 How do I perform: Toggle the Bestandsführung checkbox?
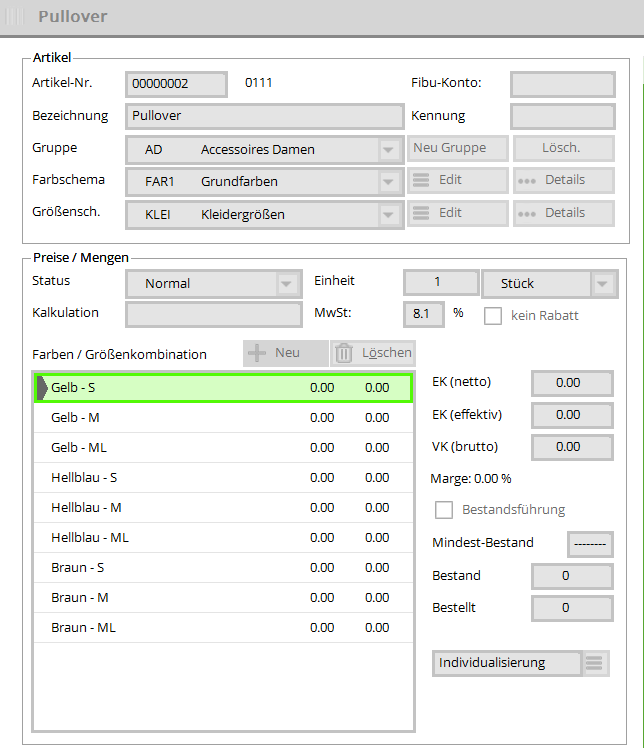(444, 510)
